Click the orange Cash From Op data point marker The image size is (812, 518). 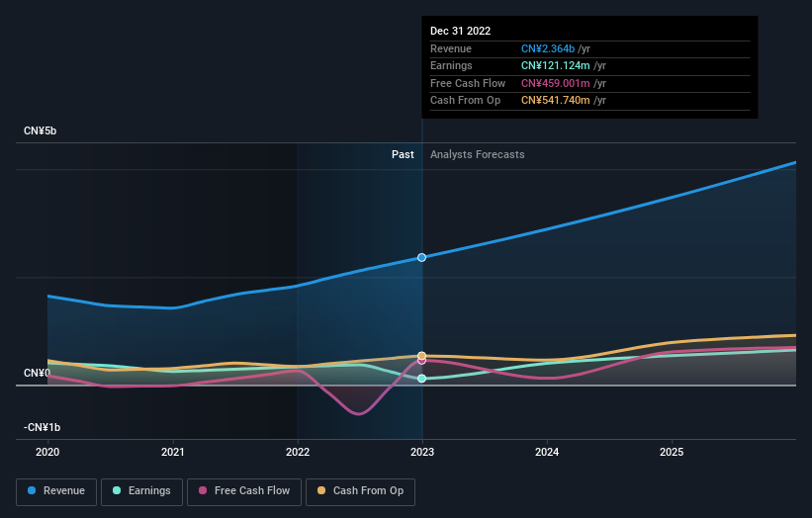pos(422,356)
